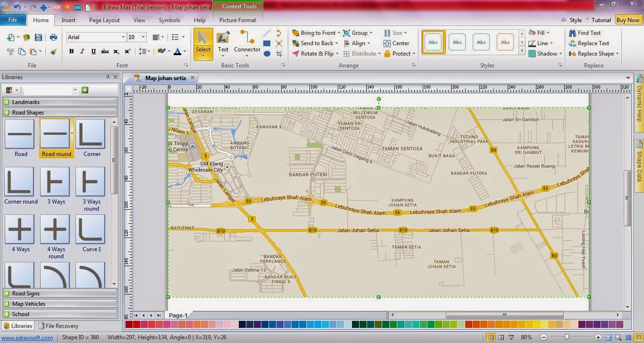Click the Save icon in File group
The width and height of the screenshot is (644, 343).
click(x=38, y=37)
